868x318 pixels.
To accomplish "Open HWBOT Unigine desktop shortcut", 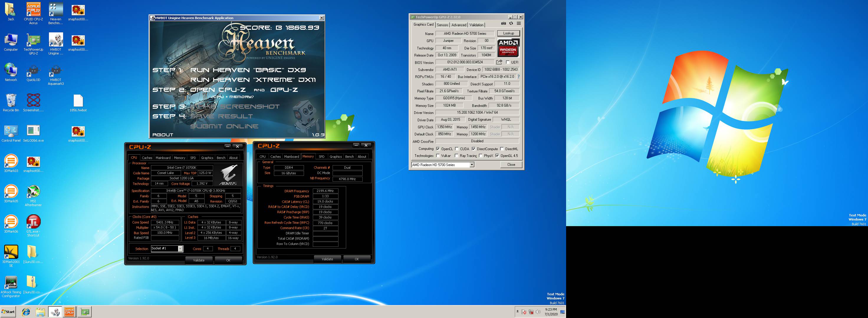I will (56, 44).
